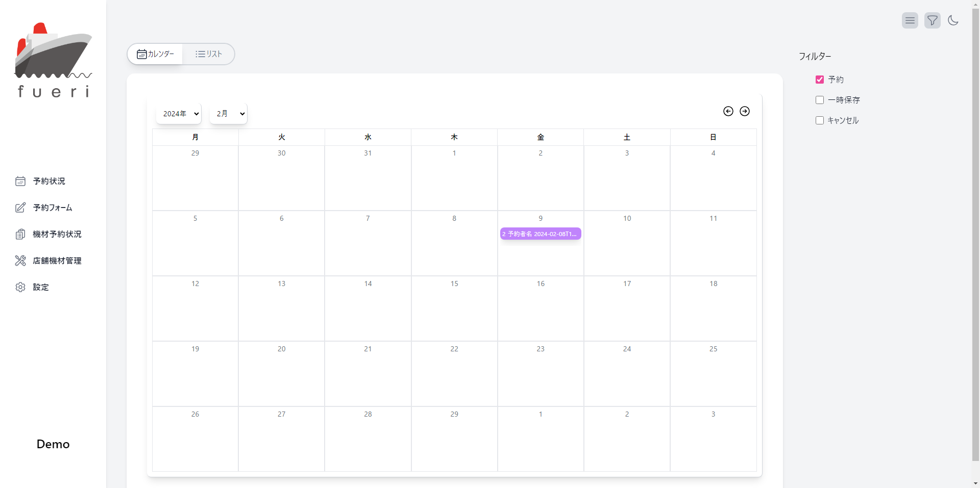Open 予約状況 in the sidebar
Viewport: 980px width, 488px height.
pos(48,181)
